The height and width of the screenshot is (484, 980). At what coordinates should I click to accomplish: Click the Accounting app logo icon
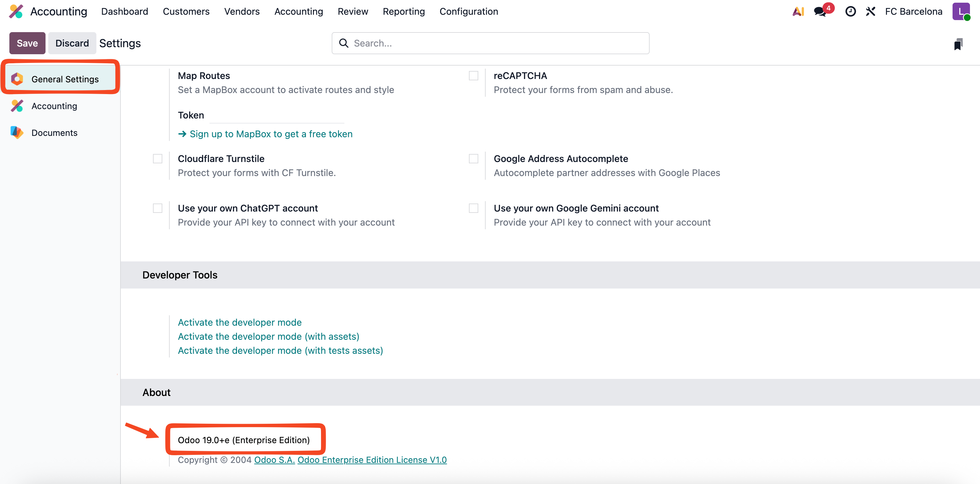16,11
